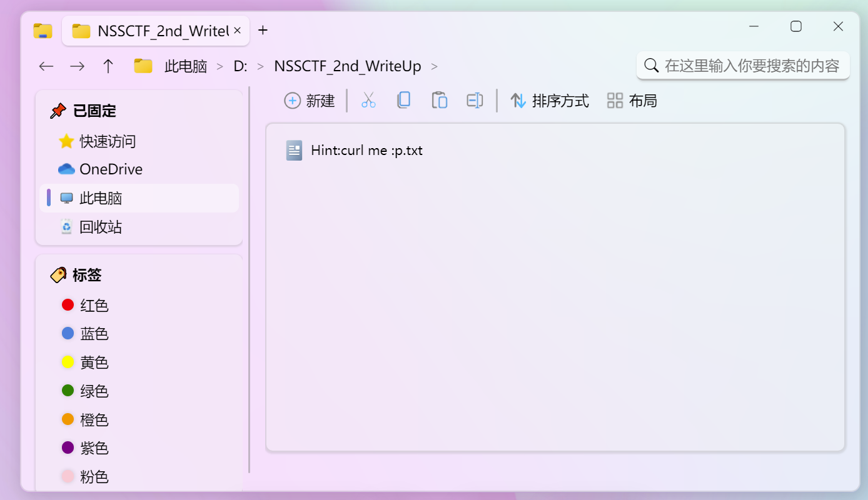
Task: Select the 红色 red color tag
Action: point(94,305)
